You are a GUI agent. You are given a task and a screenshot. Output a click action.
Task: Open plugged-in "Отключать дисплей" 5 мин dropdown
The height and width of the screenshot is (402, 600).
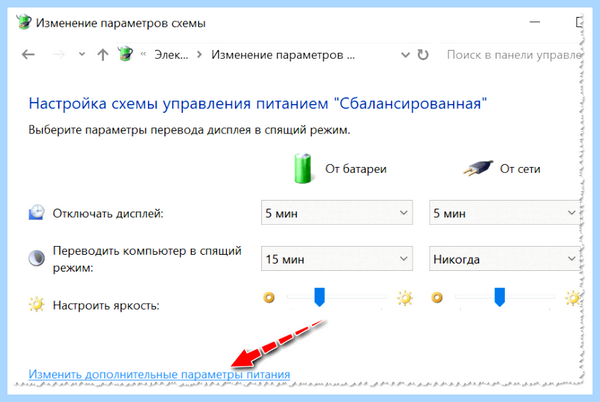click(x=505, y=213)
